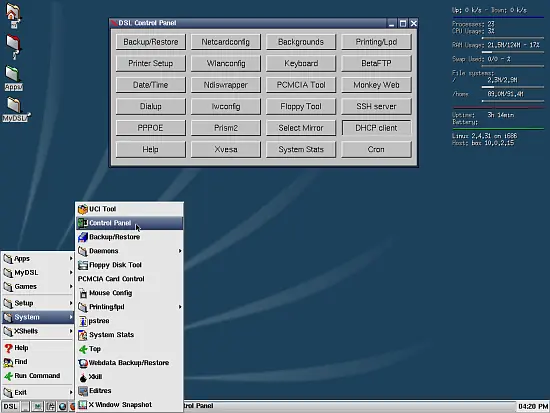The image size is (550, 413).
Task: Click the SSH server button
Action: [376, 106]
